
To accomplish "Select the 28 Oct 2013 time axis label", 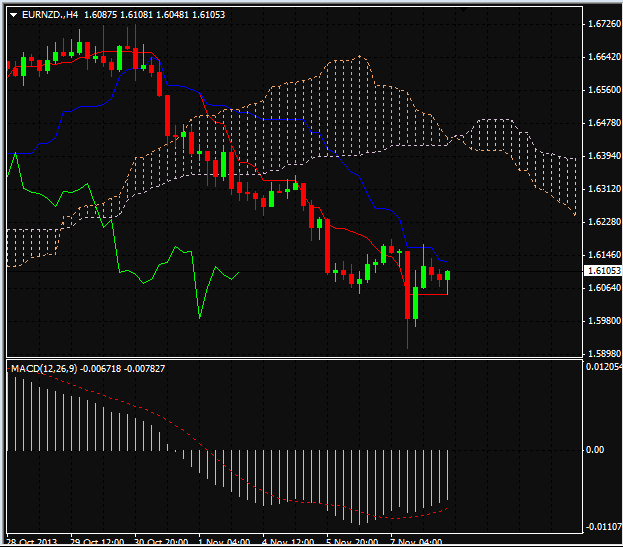I will tap(32, 543).
